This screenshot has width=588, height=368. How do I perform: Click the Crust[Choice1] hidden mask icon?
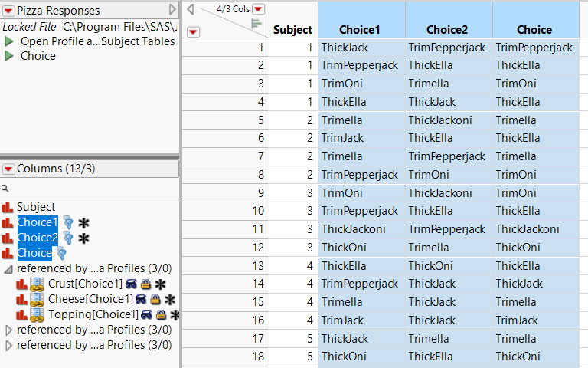[x=131, y=284]
